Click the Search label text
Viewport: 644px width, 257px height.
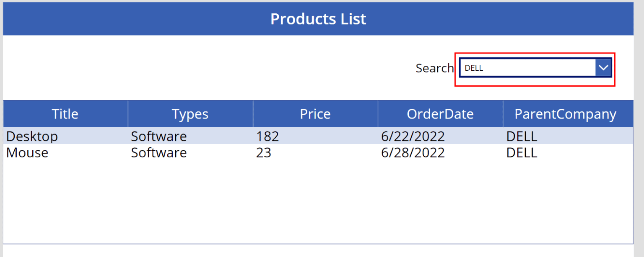coord(434,68)
